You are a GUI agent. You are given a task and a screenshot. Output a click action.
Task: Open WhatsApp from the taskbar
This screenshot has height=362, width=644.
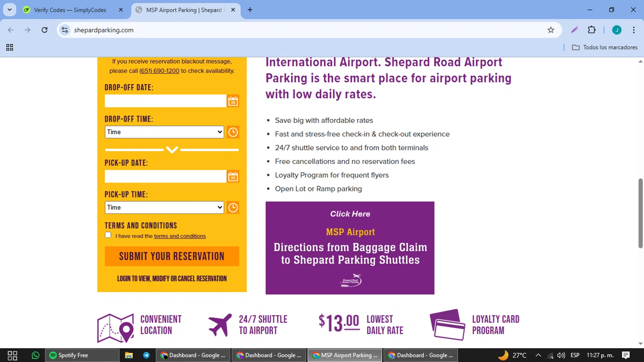[x=36, y=355]
